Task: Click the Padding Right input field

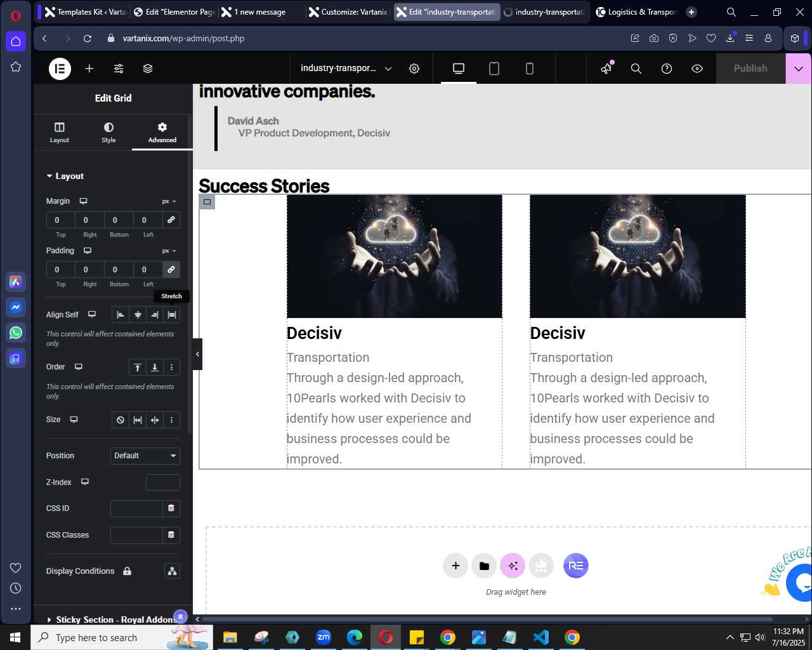Action: point(89,269)
